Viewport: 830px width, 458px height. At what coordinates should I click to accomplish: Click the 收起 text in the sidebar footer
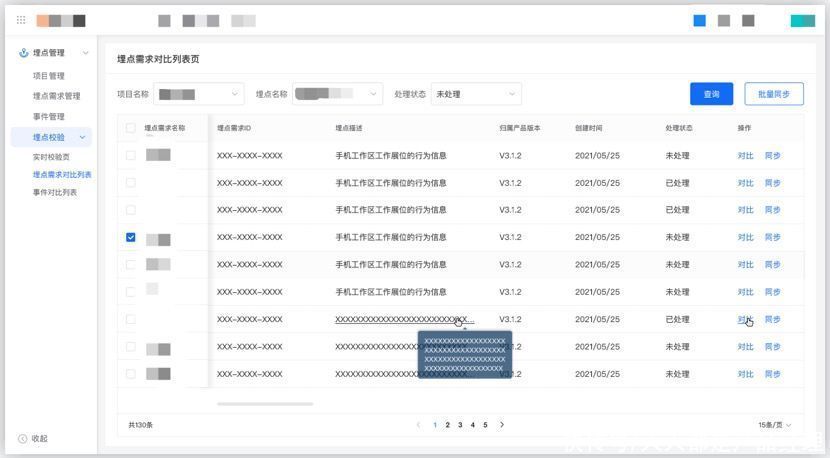point(40,438)
